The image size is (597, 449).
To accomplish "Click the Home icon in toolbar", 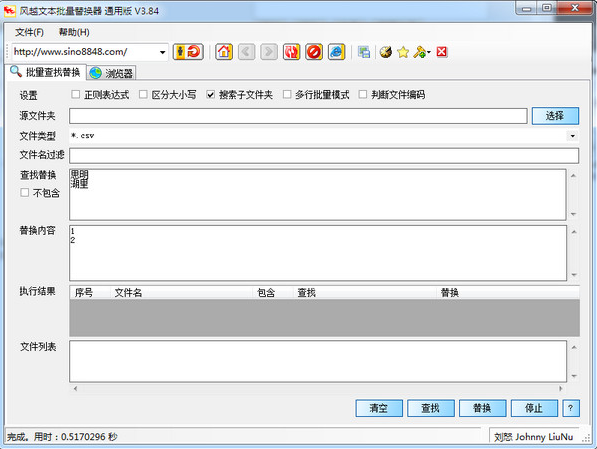I will click(224, 52).
